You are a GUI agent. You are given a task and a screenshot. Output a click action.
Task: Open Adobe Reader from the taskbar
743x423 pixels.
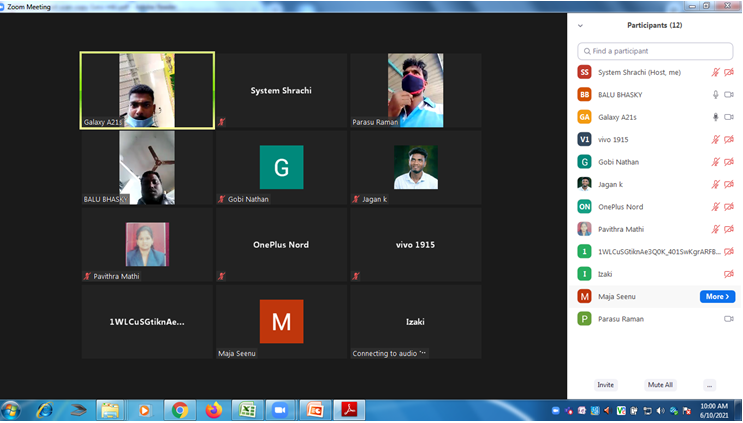[x=349, y=410]
